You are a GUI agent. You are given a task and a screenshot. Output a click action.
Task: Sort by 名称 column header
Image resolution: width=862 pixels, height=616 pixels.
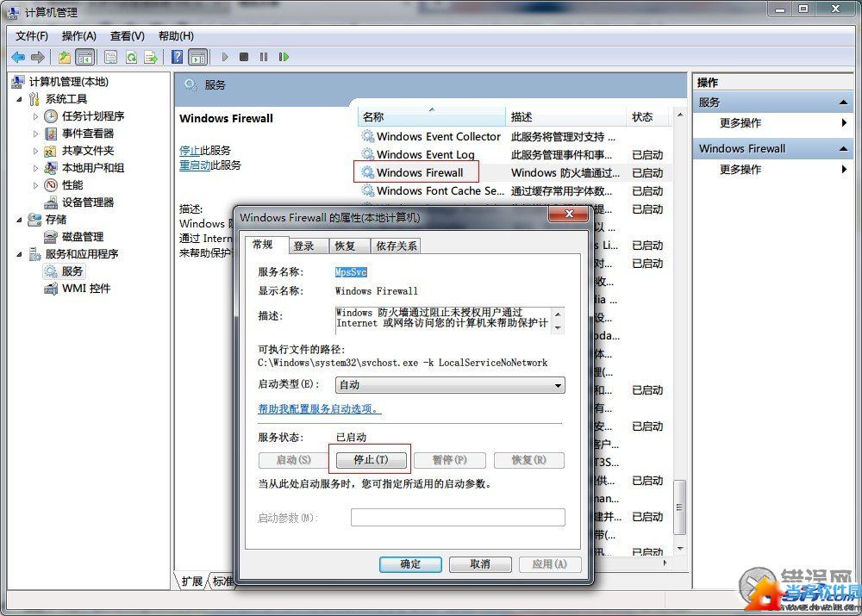tap(431, 117)
